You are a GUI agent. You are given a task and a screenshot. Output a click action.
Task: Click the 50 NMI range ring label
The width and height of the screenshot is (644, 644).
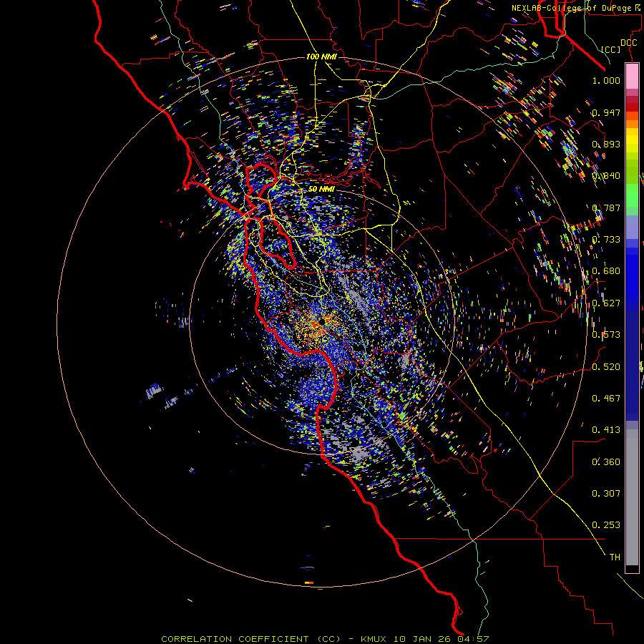[x=321, y=189]
